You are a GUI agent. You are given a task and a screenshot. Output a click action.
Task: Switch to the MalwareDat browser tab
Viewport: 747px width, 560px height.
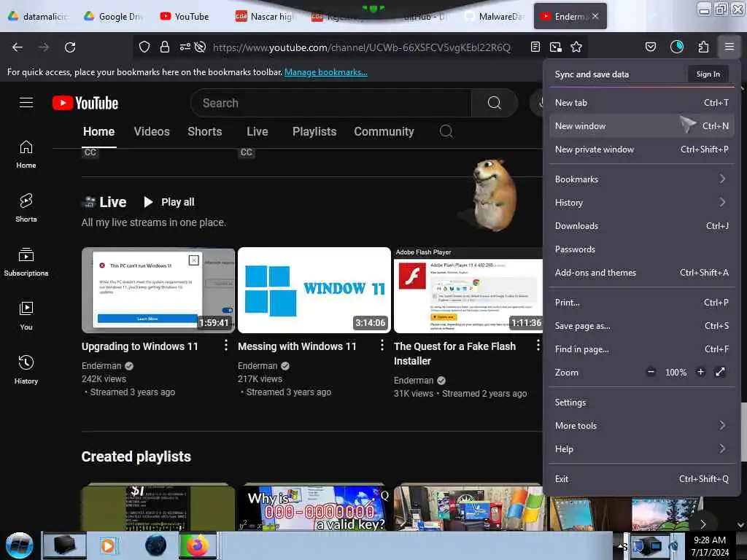[x=495, y=16]
